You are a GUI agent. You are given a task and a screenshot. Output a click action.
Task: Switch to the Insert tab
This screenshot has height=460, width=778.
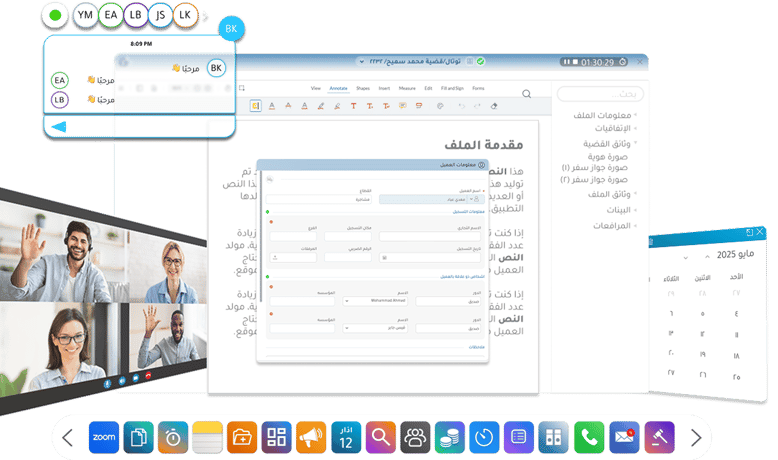384,88
